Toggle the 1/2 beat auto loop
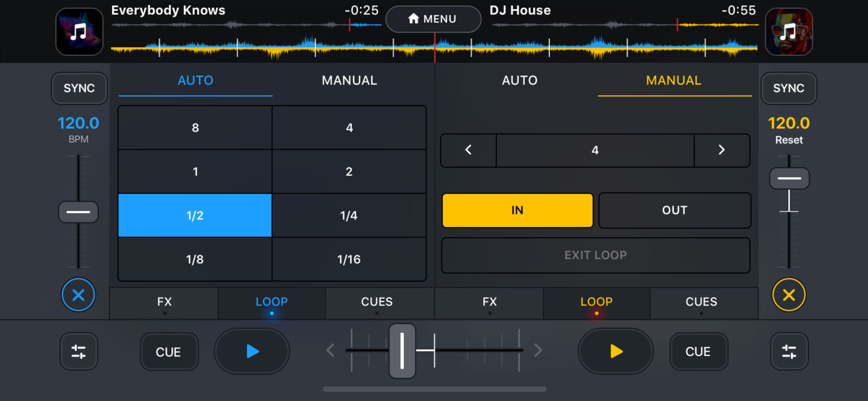Screen dimensions: 868x401 pos(195,215)
